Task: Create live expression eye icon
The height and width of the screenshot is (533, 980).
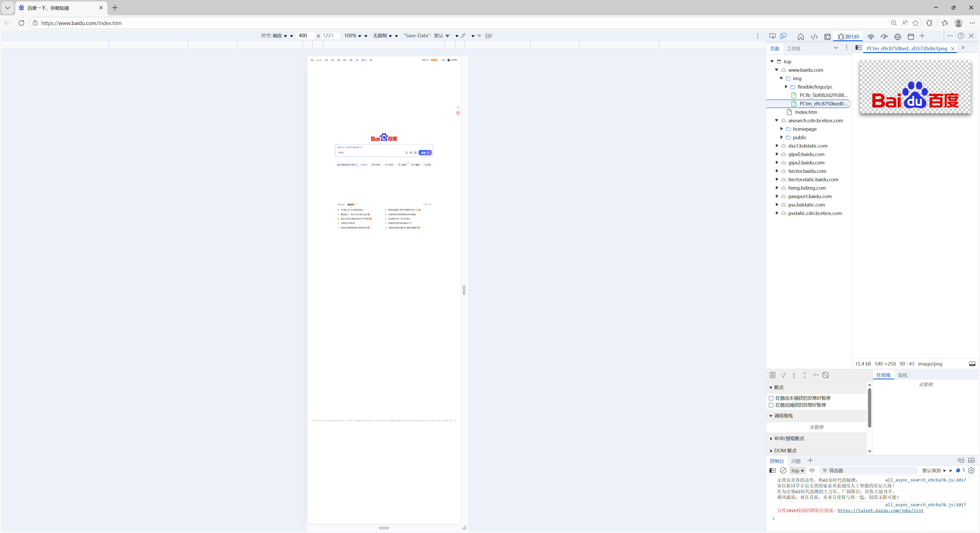Action: tap(812, 471)
